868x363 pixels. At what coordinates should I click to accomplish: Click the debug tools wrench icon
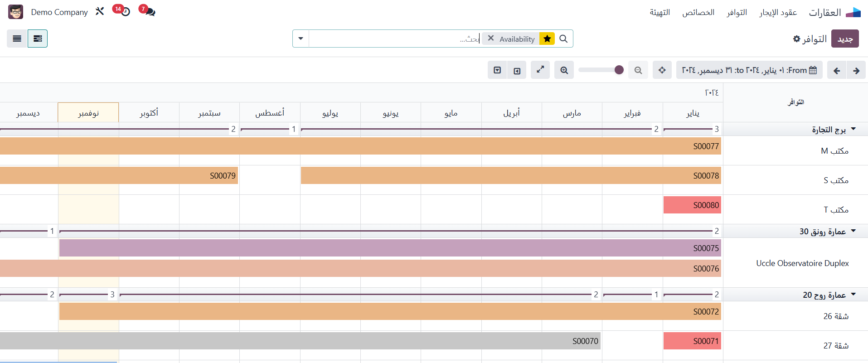click(100, 11)
